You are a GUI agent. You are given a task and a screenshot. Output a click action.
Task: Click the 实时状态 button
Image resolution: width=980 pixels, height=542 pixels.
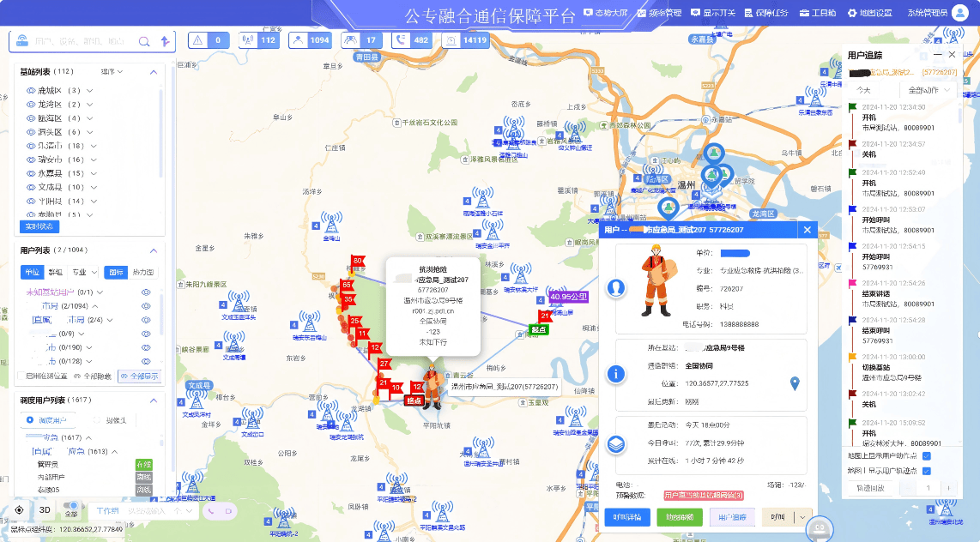[39, 226]
